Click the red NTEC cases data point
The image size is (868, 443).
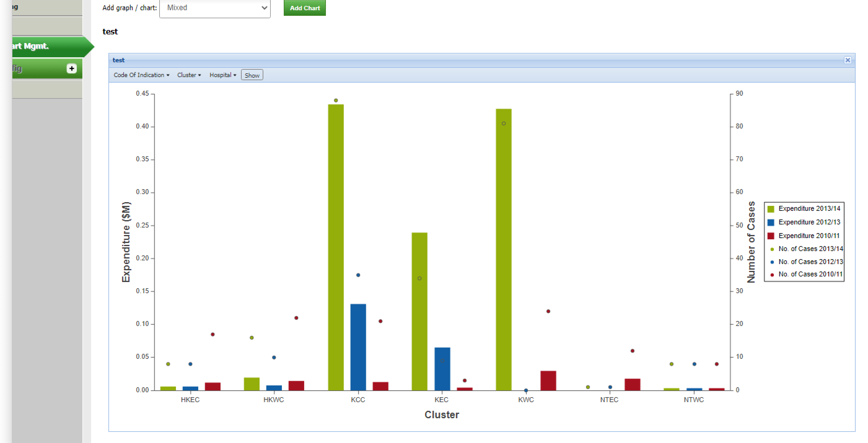[x=632, y=351]
